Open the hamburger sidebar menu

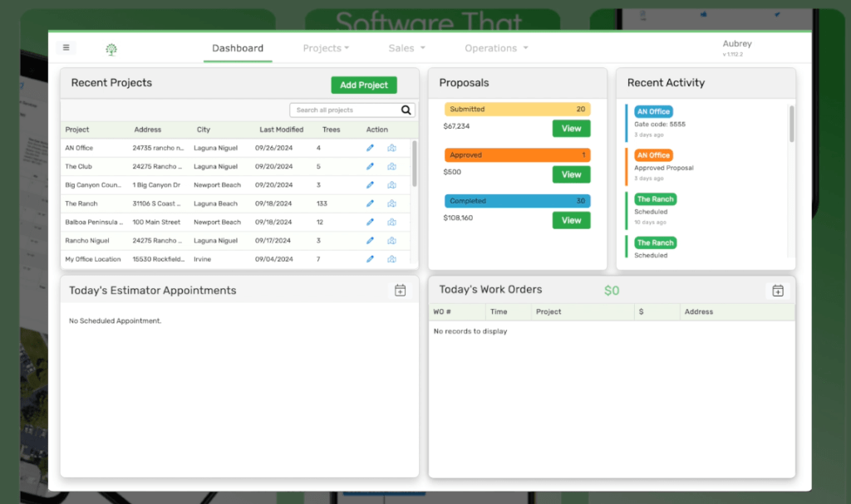point(66,48)
